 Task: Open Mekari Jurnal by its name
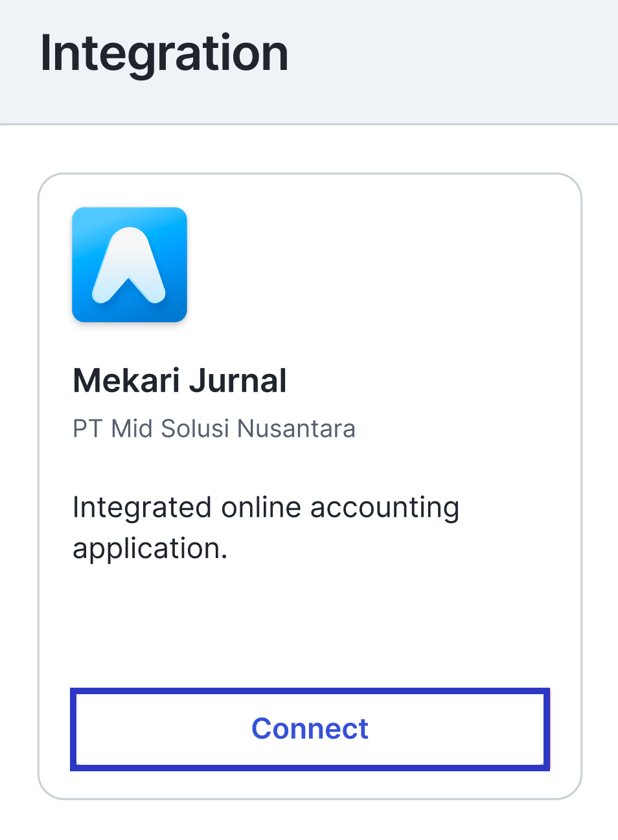click(179, 380)
